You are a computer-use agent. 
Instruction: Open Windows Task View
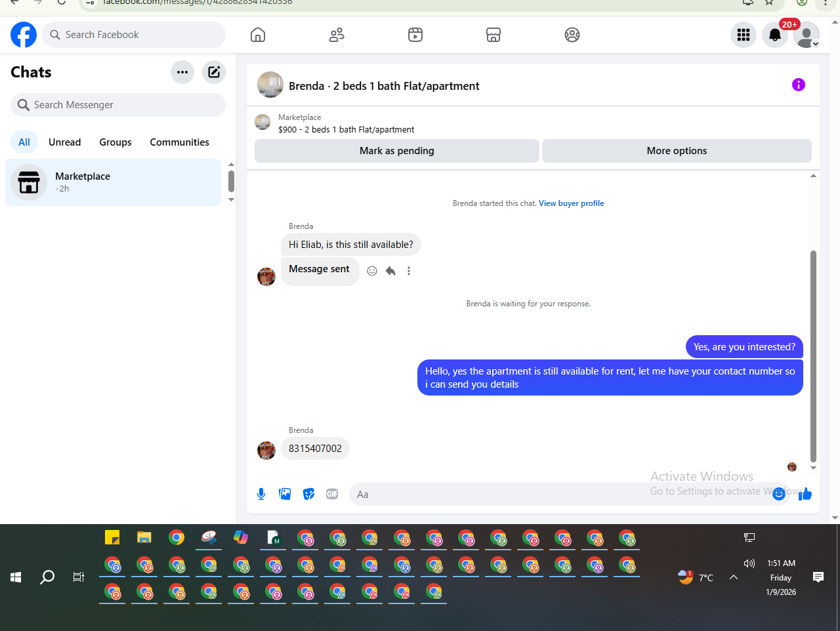[x=79, y=577]
